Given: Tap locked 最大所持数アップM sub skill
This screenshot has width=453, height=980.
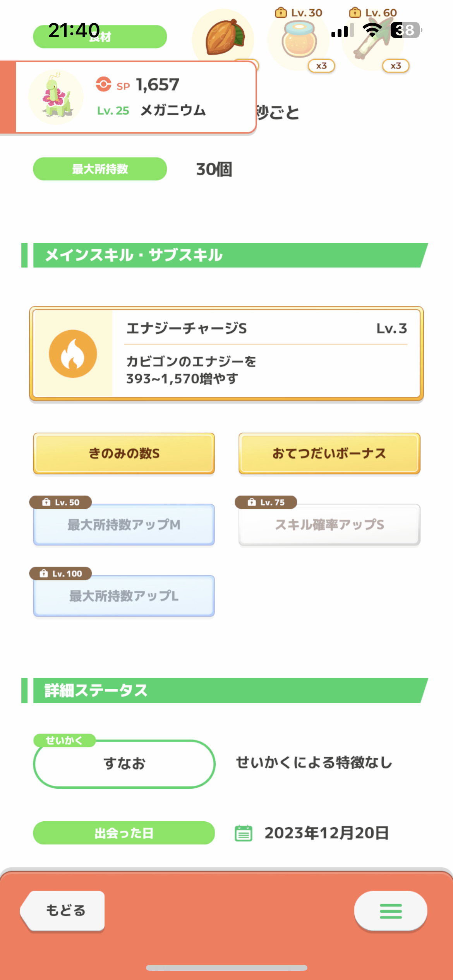Looking at the screenshot, I should click(124, 524).
